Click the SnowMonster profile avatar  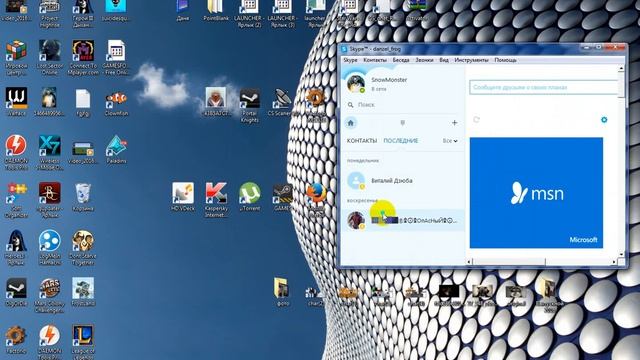[x=356, y=84]
